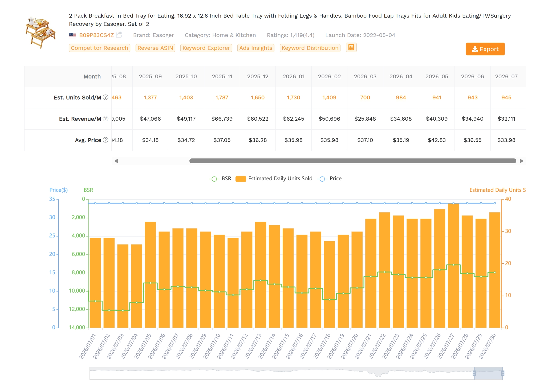Click the Launch Date: 2022-05-04 text
552x392 pixels.
pos(360,35)
